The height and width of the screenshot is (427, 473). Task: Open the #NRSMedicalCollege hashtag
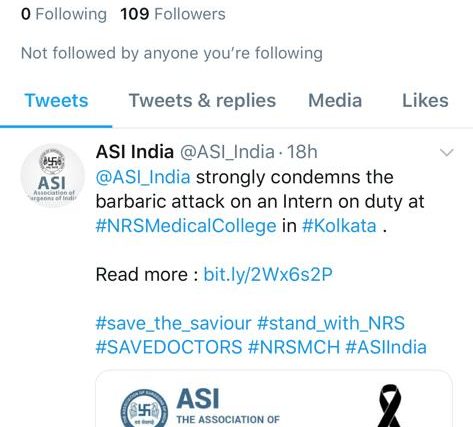click(x=186, y=226)
